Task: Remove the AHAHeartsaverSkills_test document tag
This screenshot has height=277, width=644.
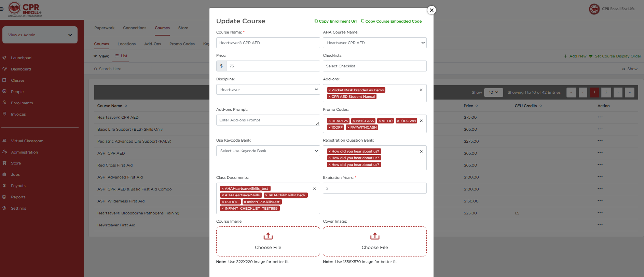Action: (x=223, y=189)
